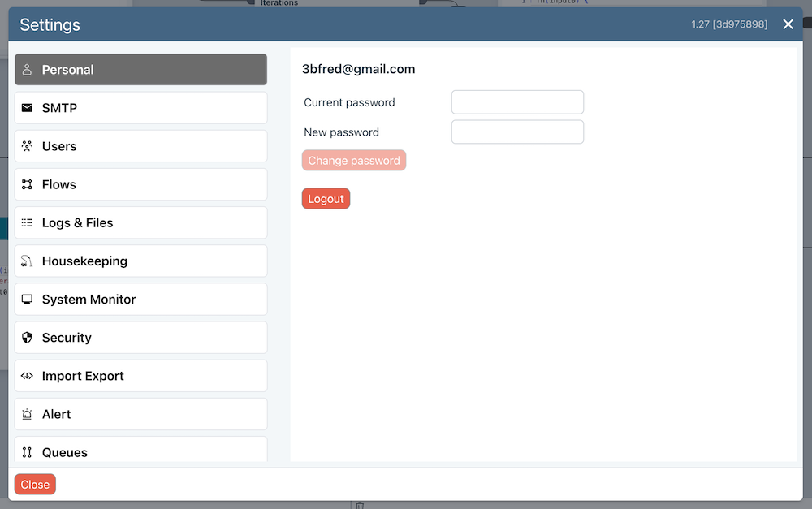Click the SMTP envelope icon

(x=27, y=108)
